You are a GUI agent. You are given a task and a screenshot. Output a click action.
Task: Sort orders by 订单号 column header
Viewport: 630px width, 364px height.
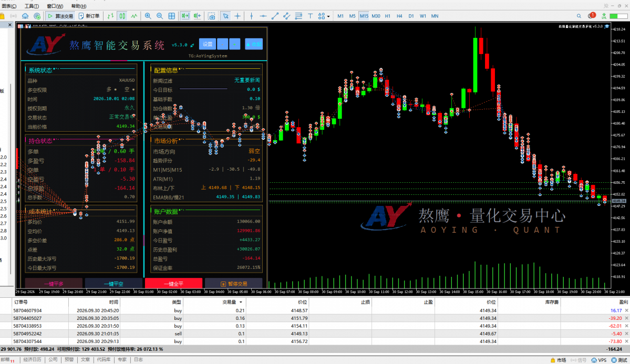[x=21, y=302]
